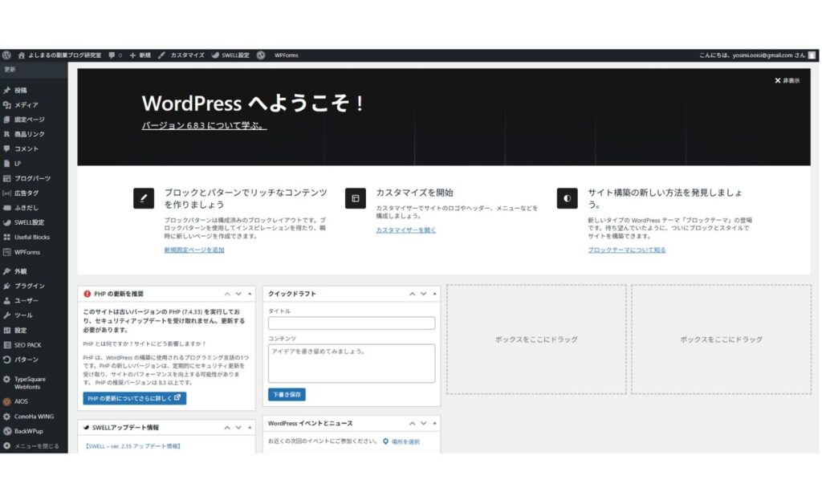Screen dimensions: 822x504
Task: Open the BackWPup icon in sidebar
Action: [7, 431]
